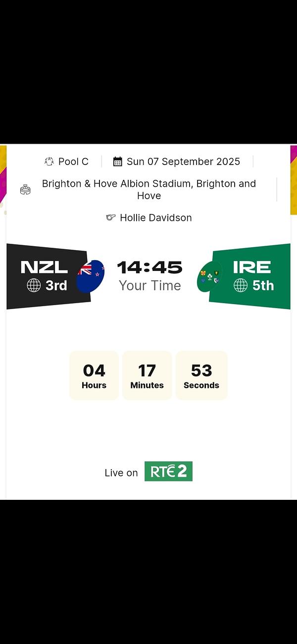The height and width of the screenshot is (644, 297).
Task: Select the NZL team name
Action: tap(44, 267)
